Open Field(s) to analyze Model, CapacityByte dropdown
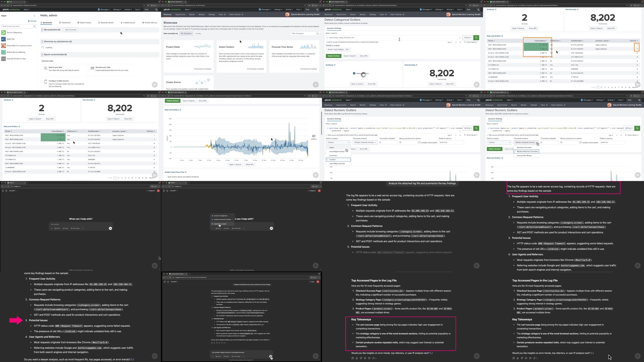 [x=338, y=49]
